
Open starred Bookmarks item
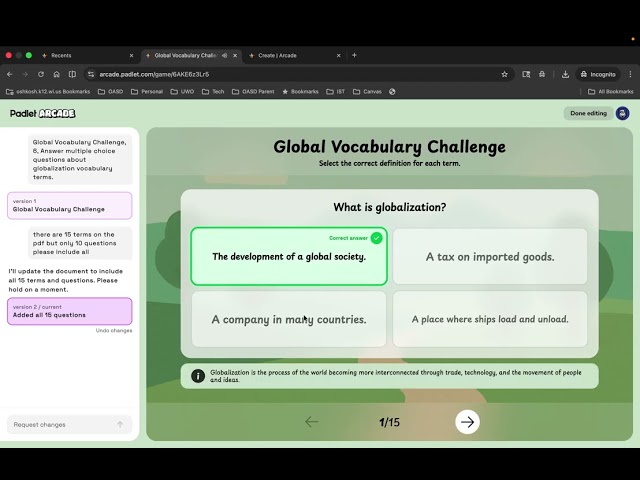click(300, 91)
